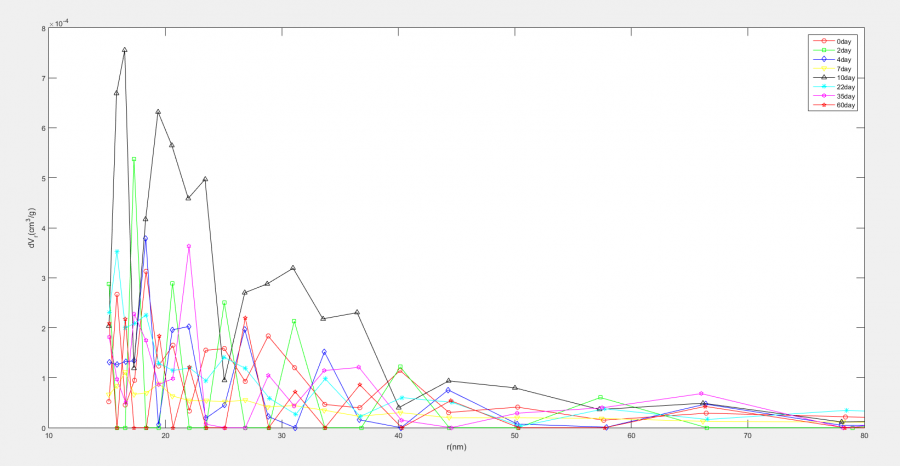Select the 22day legend label

point(845,87)
